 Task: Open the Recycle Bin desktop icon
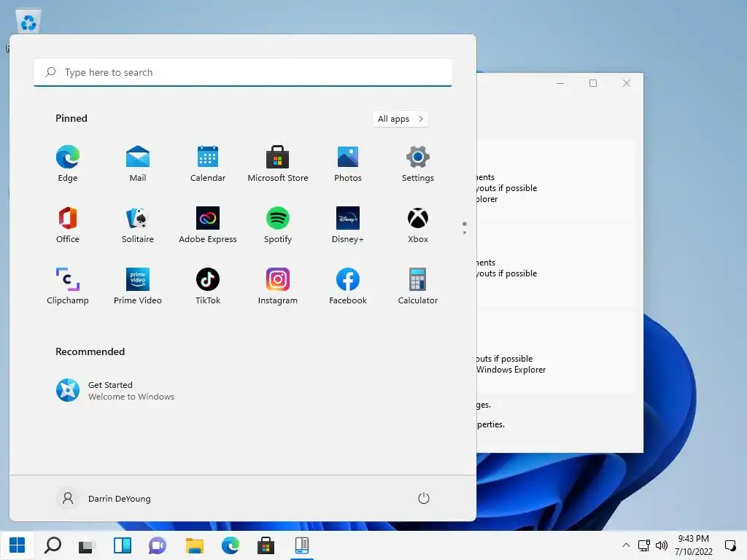tap(28, 23)
